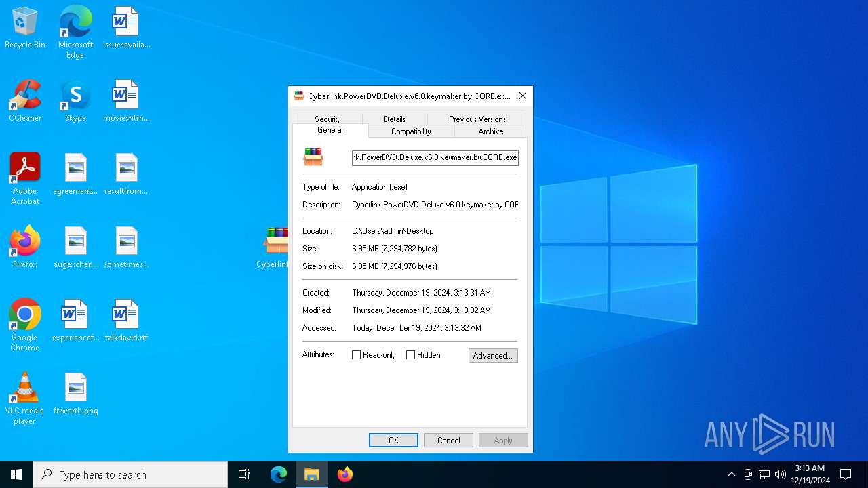Confirm properties with OK button
The height and width of the screenshot is (488, 868).
393,441
